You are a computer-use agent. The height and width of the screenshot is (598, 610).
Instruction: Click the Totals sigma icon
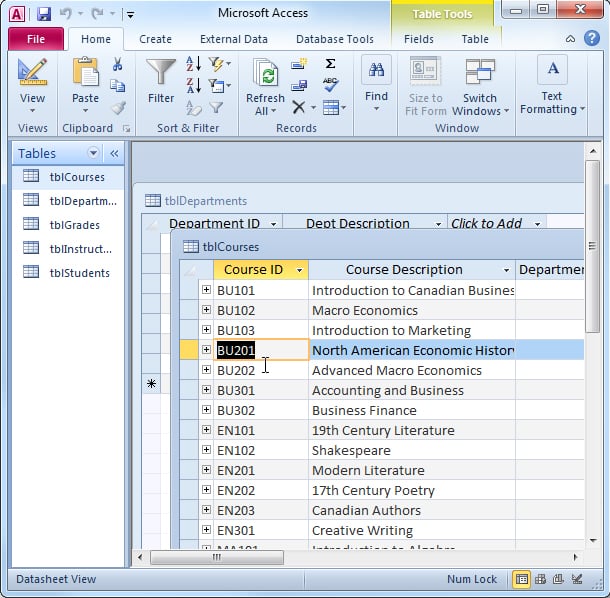[330, 63]
